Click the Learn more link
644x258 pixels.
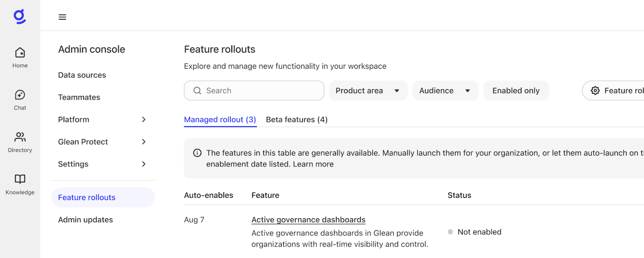point(313,164)
